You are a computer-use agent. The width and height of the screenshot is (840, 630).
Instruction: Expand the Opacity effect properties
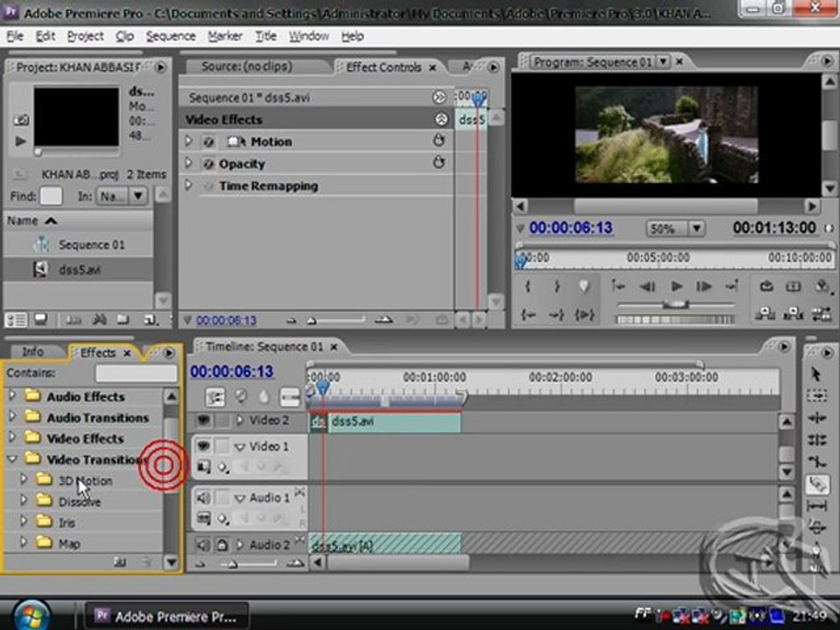189,163
